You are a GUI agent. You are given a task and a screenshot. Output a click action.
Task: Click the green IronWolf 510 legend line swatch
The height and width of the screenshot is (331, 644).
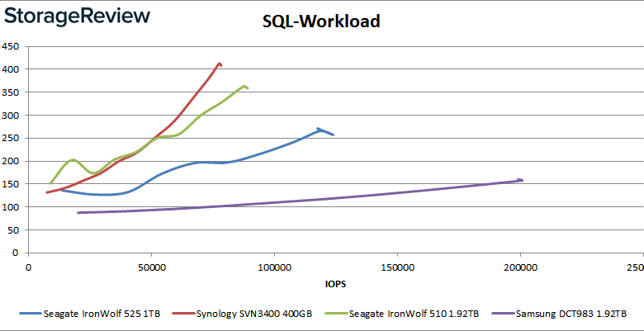point(335,314)
